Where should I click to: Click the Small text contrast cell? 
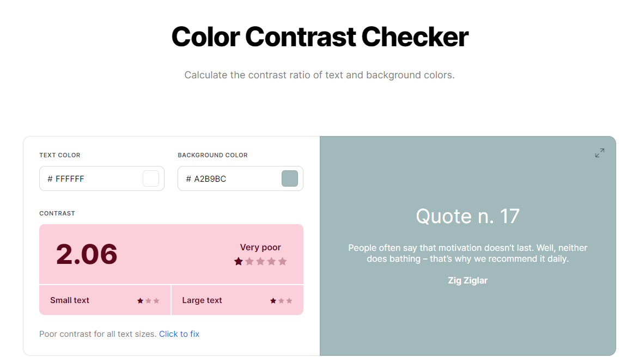(105, 300)
